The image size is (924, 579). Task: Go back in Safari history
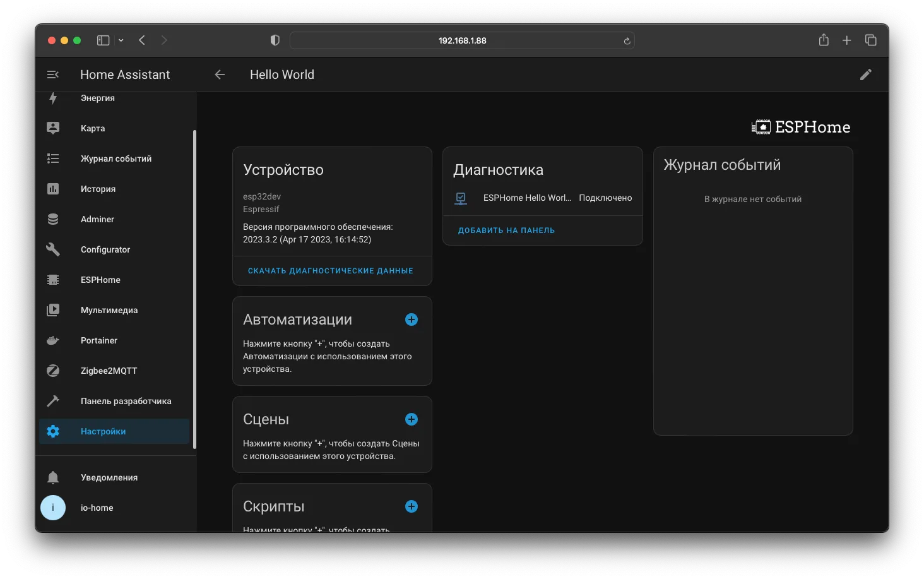tap(142, 40)
